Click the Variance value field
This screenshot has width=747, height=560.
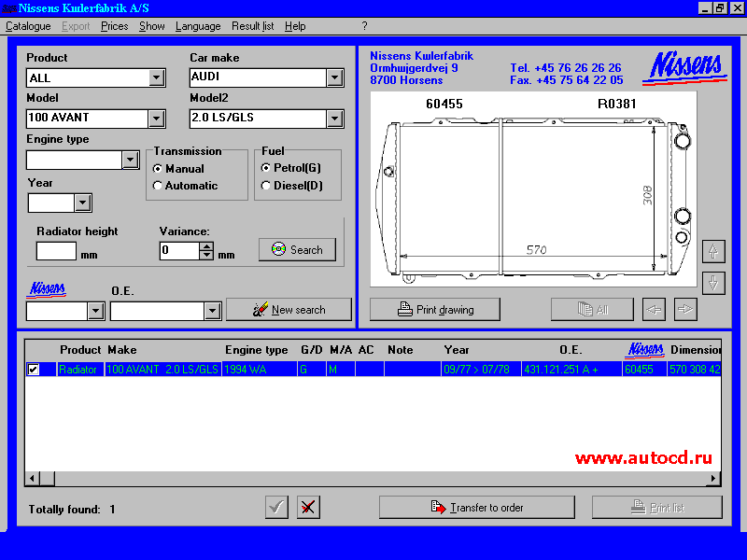pyautogui.click(x=179, y=250)
